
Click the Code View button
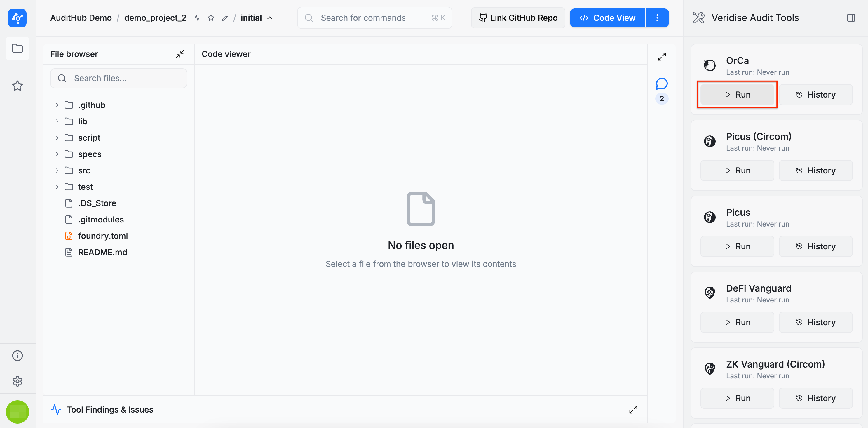coord(607,18)
